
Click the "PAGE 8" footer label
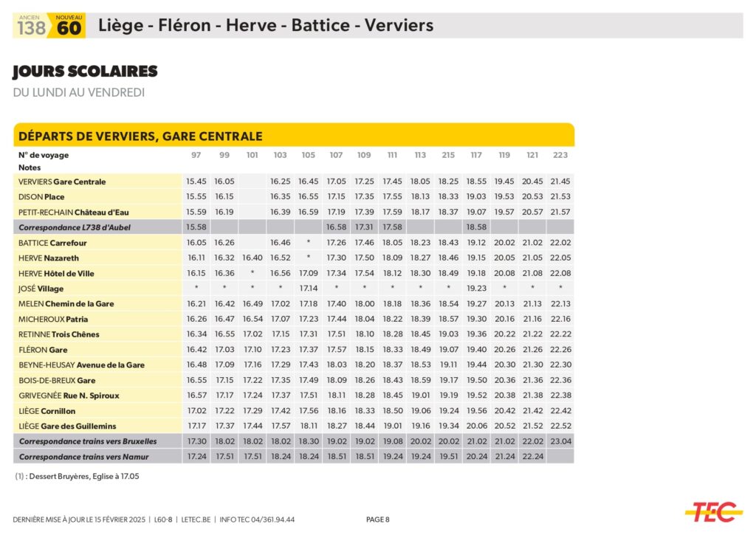pyautogui.click(x=377, y=520)
